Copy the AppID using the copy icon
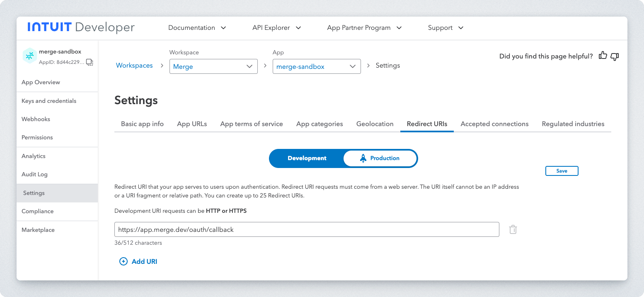Viewport: 644px width, 297px height. coord(90,62)
